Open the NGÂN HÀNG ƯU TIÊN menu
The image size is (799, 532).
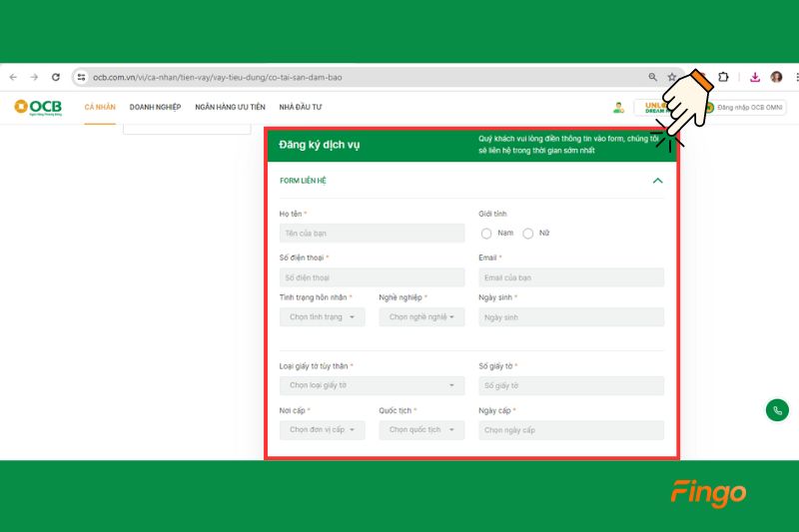coord(230,107)
